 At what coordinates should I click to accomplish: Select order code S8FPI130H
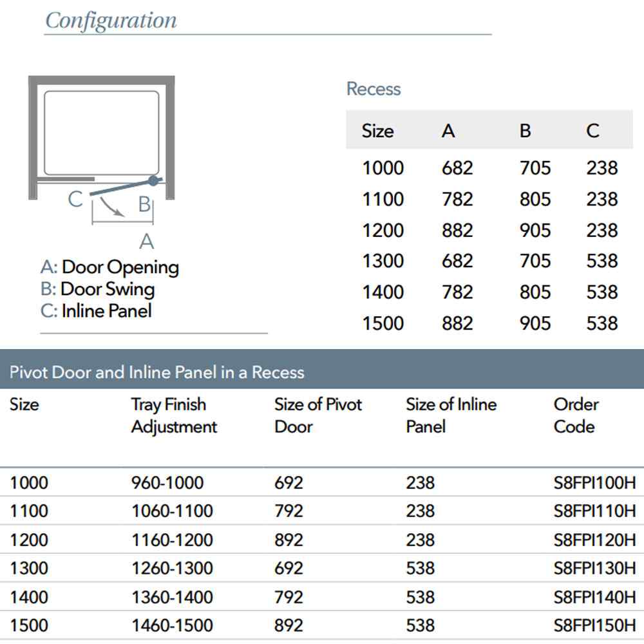(x=594, y=569)
